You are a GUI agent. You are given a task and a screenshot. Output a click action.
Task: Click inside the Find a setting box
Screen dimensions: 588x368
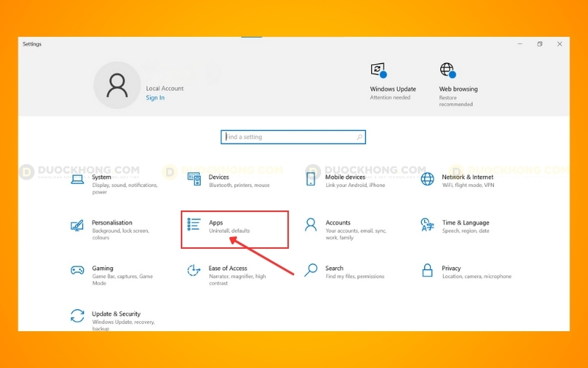293,137
